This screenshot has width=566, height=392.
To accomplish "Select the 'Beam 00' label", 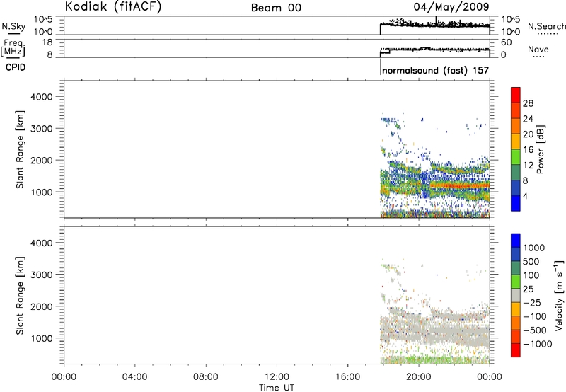I will (276, 8).
